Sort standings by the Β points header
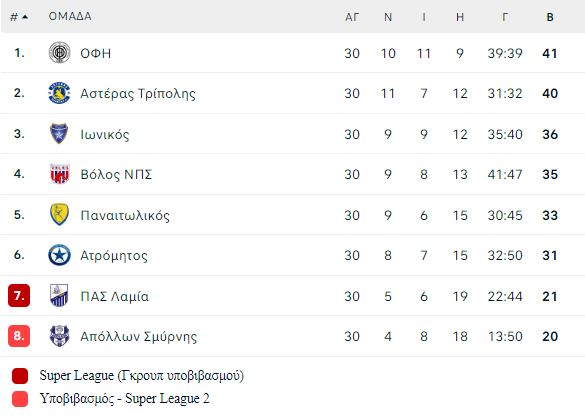The image size is (585, 416). pyautogui.click(x=550, y=17)
